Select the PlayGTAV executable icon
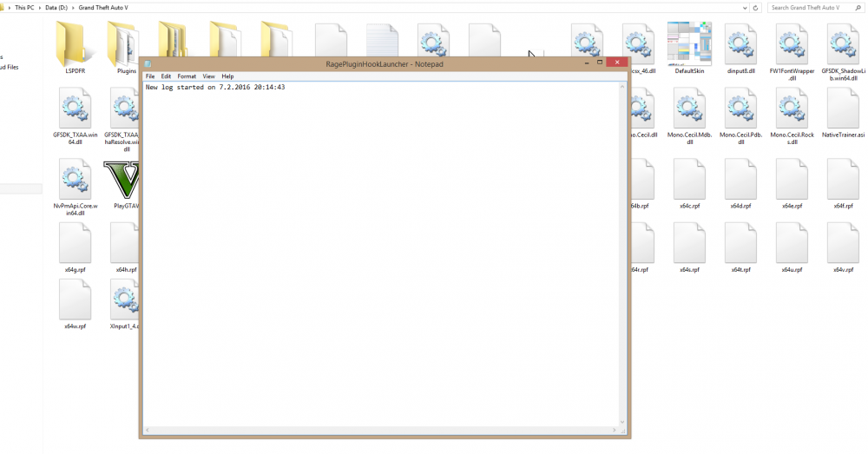Image resolution: width=868 pixels, height=454 pixels. (122, 183)
